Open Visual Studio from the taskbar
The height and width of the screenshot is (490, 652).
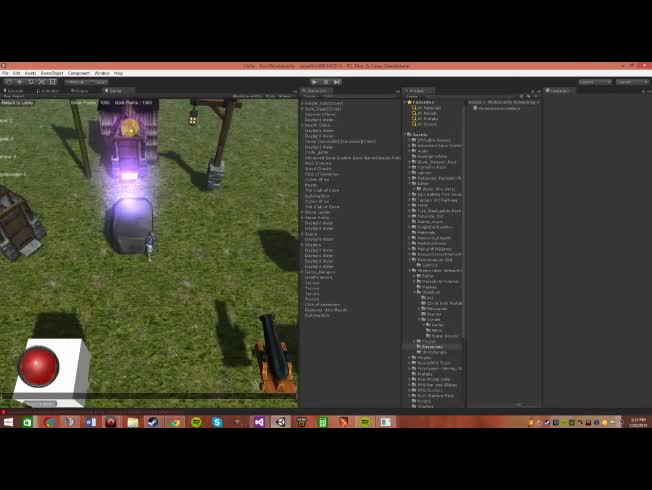pos(259,423)
